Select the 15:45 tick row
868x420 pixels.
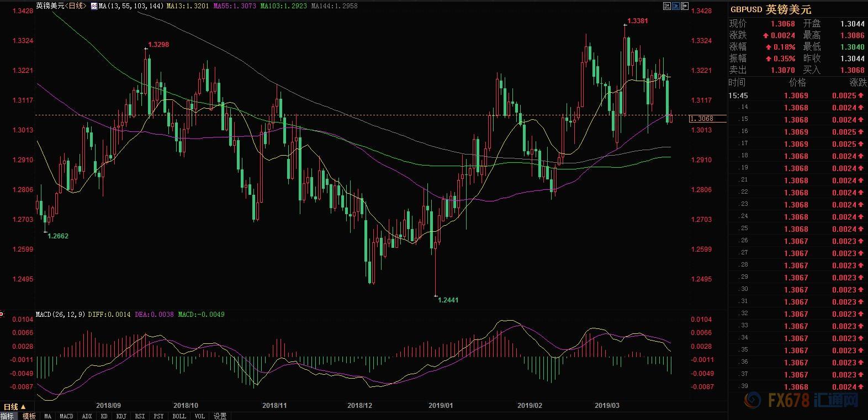798,95
